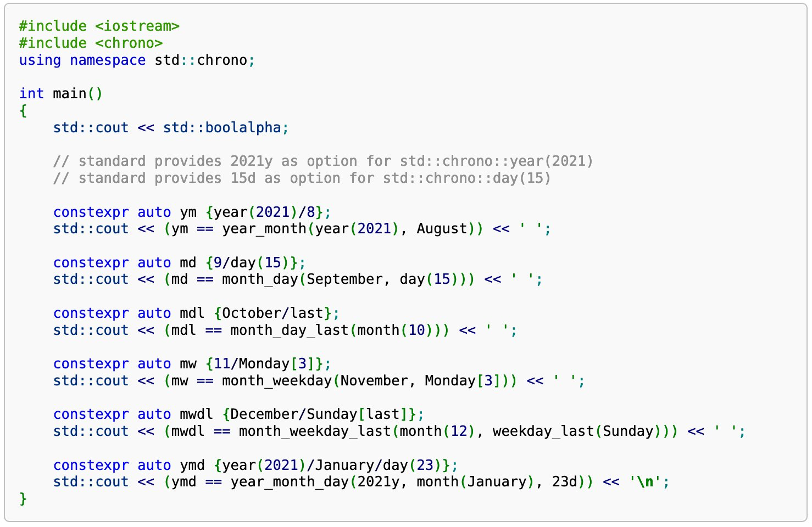Click the #include <iostream> directive
This screenshot has height=527, width=812.
point(99,26)
